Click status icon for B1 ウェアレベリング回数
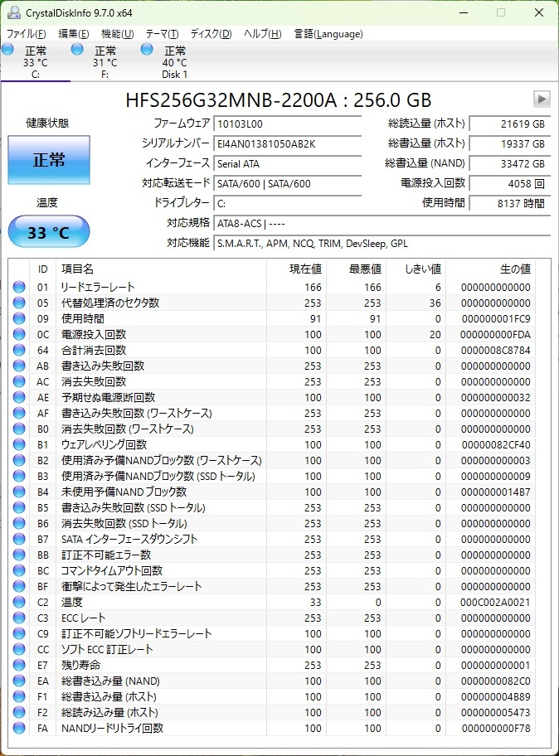Viewport: 559px width, 756px height. 19,444
